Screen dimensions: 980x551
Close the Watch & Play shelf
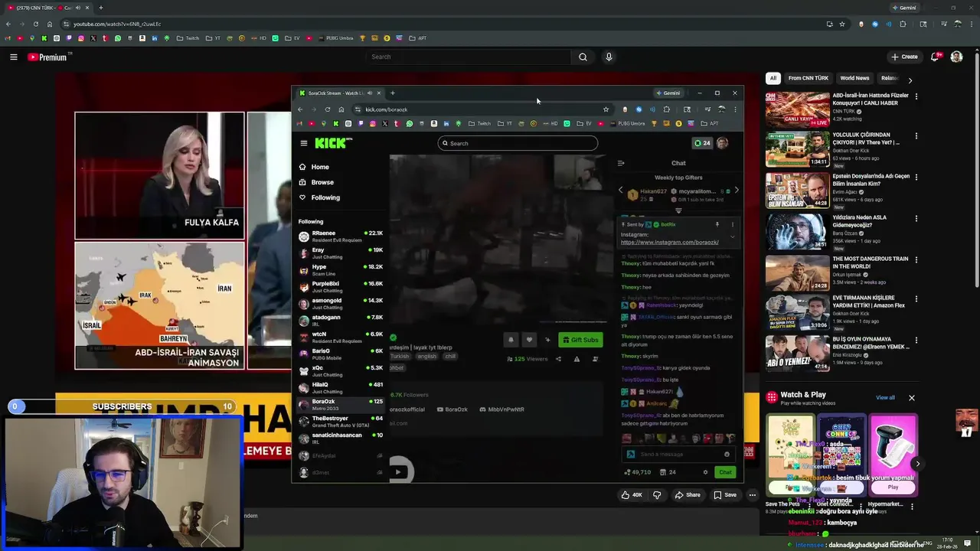912,398
